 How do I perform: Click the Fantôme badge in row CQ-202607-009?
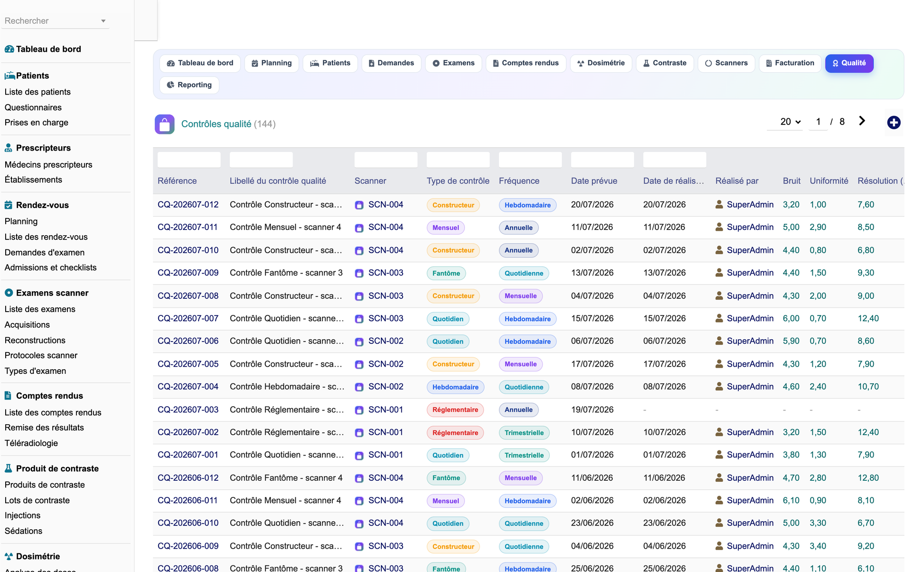446,273
